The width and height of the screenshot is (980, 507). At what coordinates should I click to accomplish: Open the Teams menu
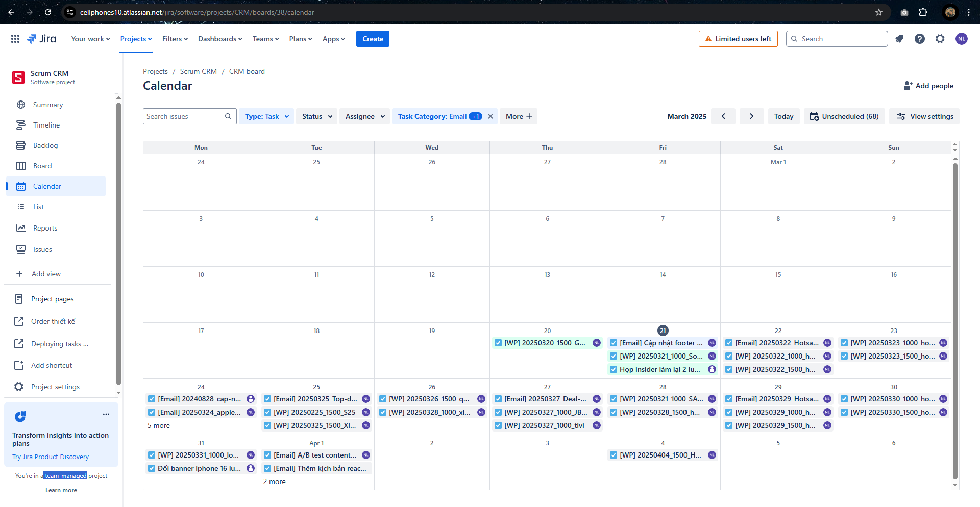click(266, 39)
